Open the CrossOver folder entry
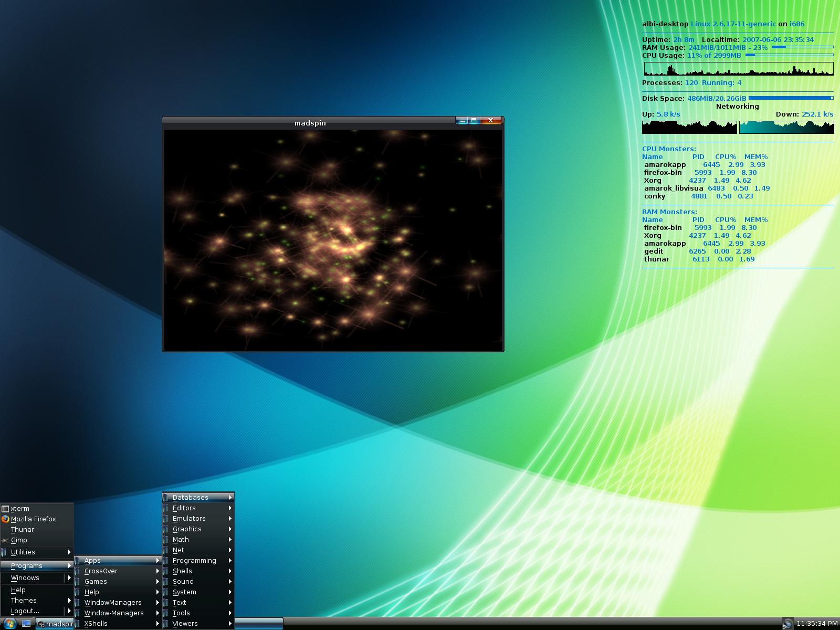 [x=118, y=571]
